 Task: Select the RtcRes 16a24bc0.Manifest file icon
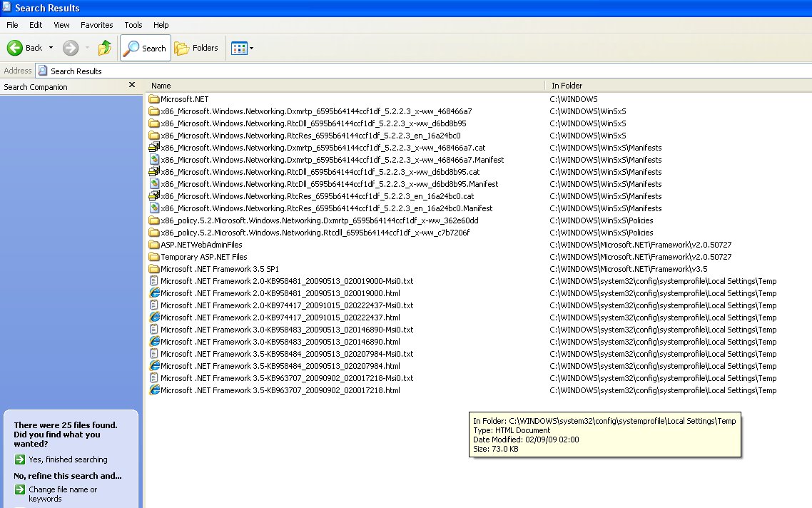154,208
